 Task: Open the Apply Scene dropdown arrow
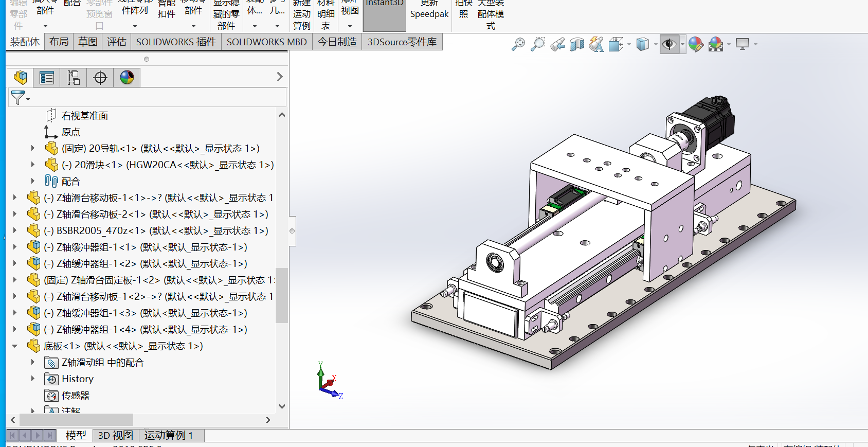tap(729, 44)
